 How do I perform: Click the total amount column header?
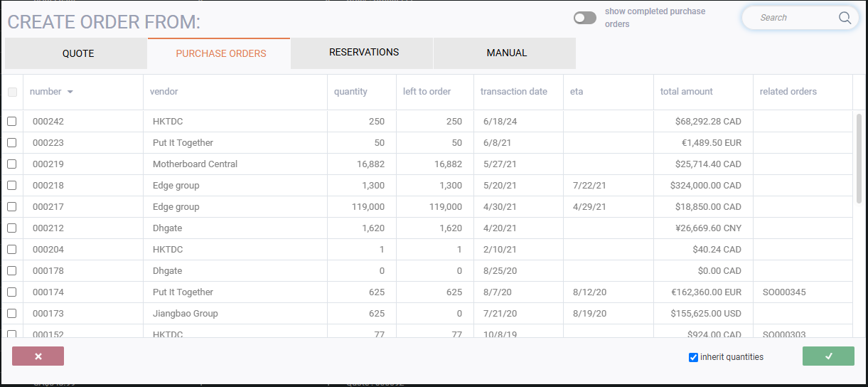tap(687, 92)
